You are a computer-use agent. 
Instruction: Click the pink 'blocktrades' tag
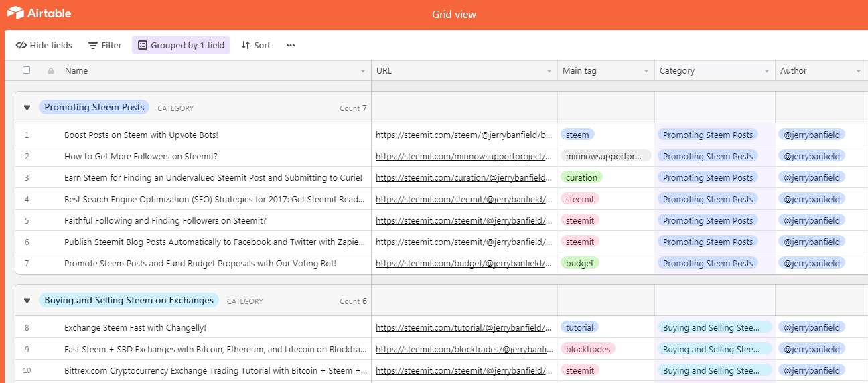tap(587, 349)
